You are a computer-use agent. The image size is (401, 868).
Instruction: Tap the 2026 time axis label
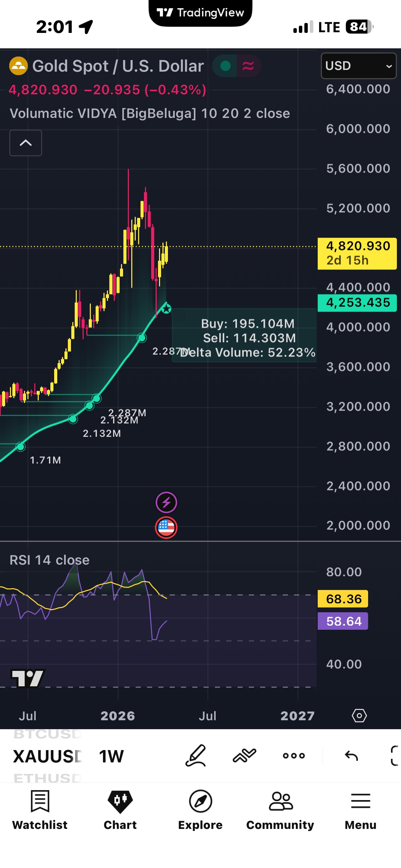118,716
